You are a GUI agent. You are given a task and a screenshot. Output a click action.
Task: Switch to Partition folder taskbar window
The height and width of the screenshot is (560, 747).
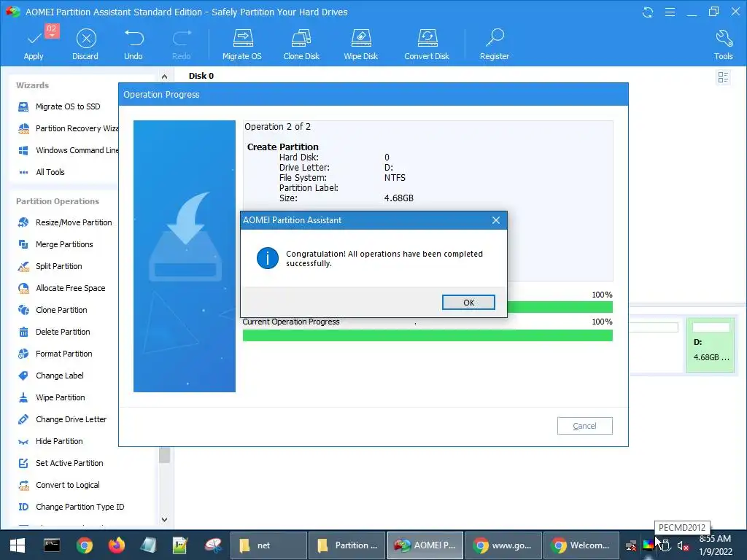tap(347, 545)
